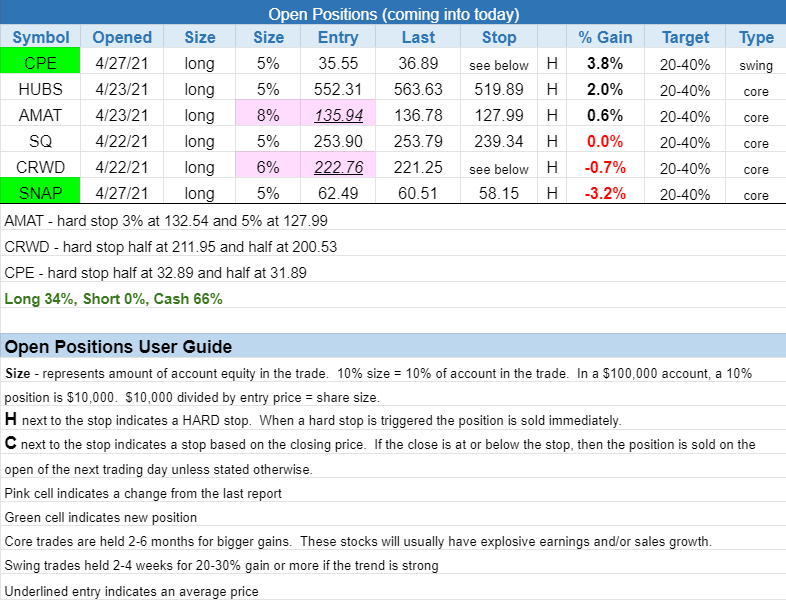Click the Target column header

click(685, 37)
